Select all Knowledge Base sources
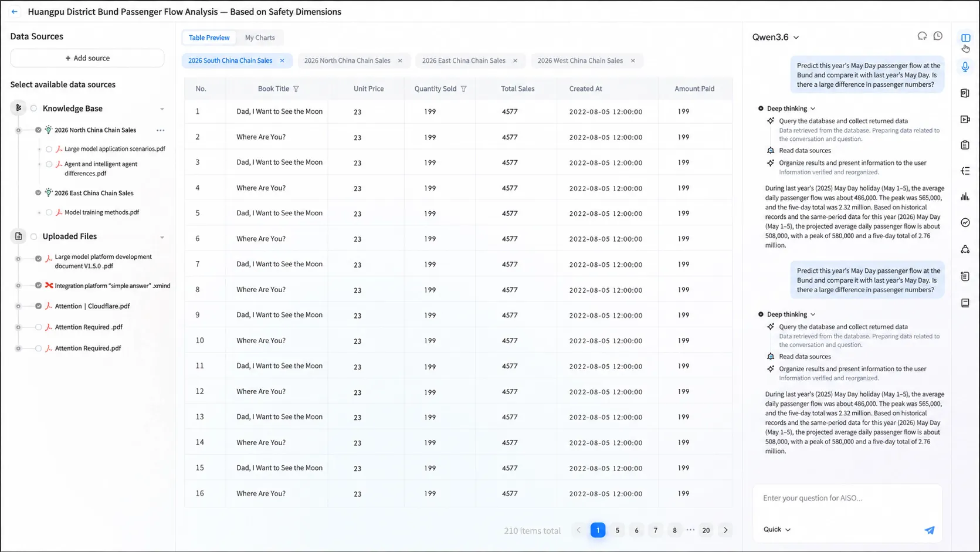The width and height of the screenshot is (980, 552). pyautogui.click(x=33, y=109)
